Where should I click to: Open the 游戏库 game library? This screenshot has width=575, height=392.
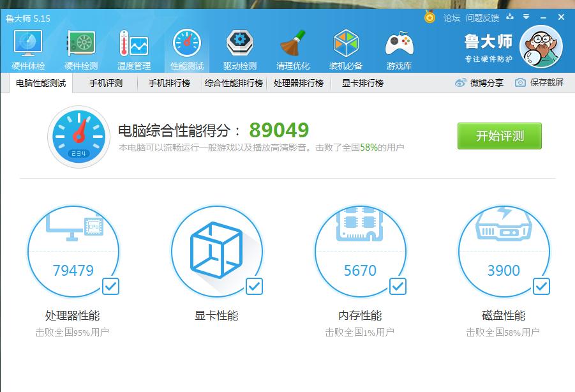399,45
